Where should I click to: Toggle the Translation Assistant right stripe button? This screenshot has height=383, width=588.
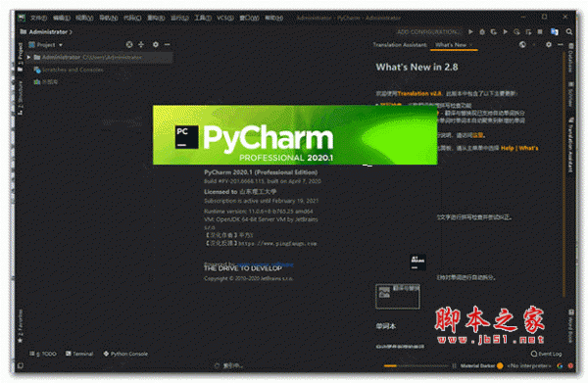570,145
